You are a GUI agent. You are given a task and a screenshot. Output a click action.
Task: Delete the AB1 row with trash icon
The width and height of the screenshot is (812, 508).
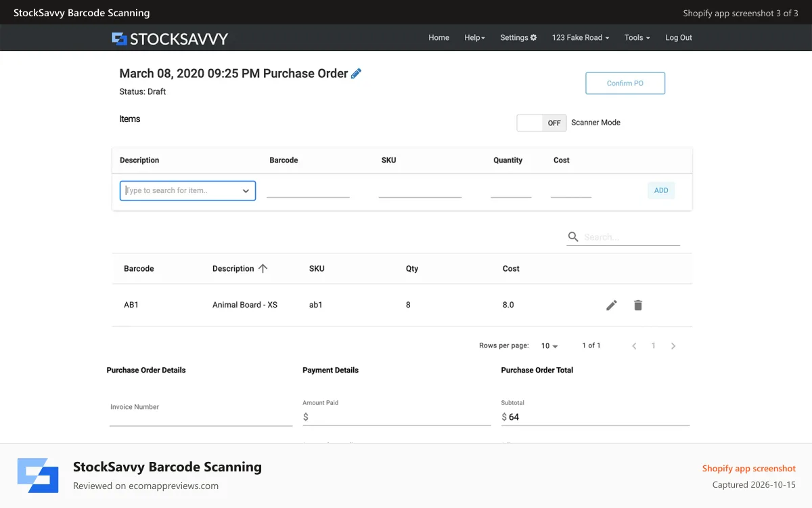pos(637,305)
